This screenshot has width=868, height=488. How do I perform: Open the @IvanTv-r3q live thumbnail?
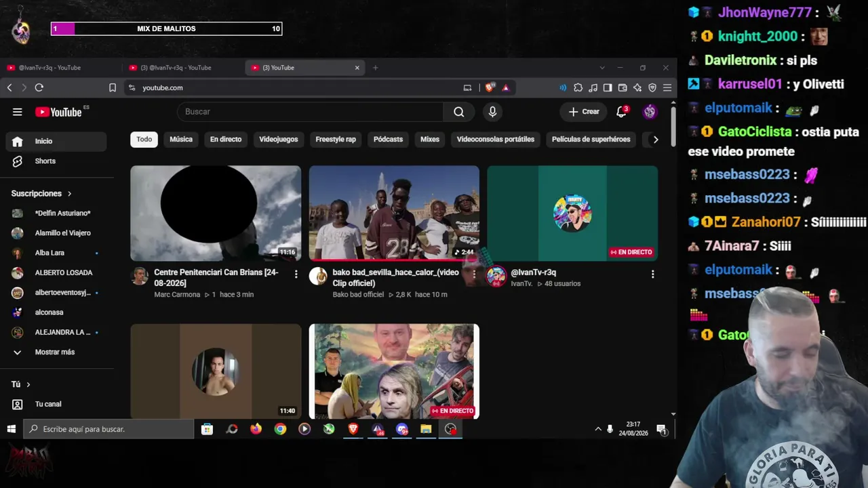[x=572, y=213]
